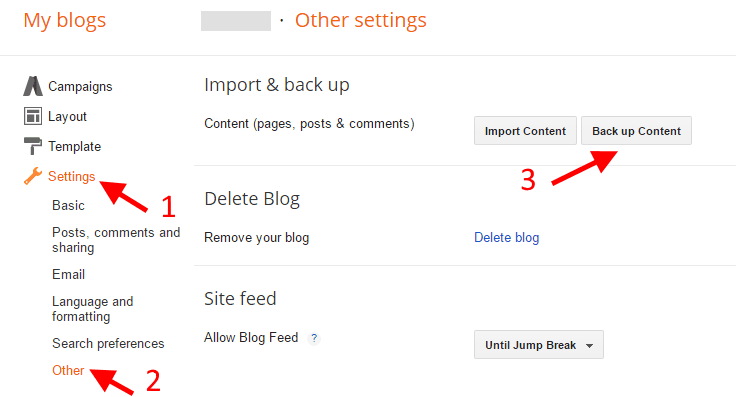
Task: Click the orange Settings wrench icon
Action: point(33,176)
